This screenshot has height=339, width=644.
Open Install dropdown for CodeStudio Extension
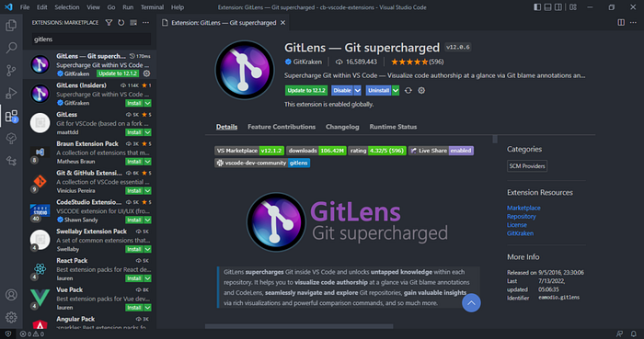pyautogui.click(x=148, y=220)
